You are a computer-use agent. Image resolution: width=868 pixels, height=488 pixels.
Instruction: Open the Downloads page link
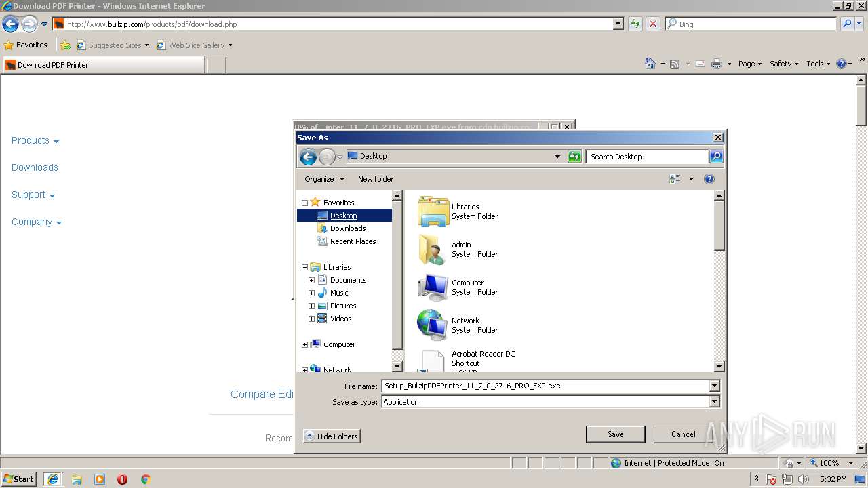tap(35, 167)
